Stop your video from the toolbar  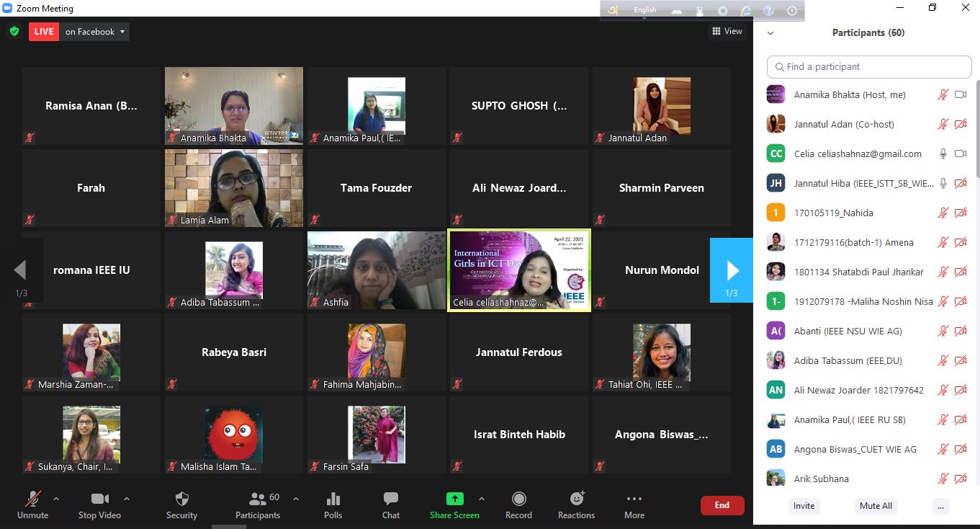click(x=99, y=505)
